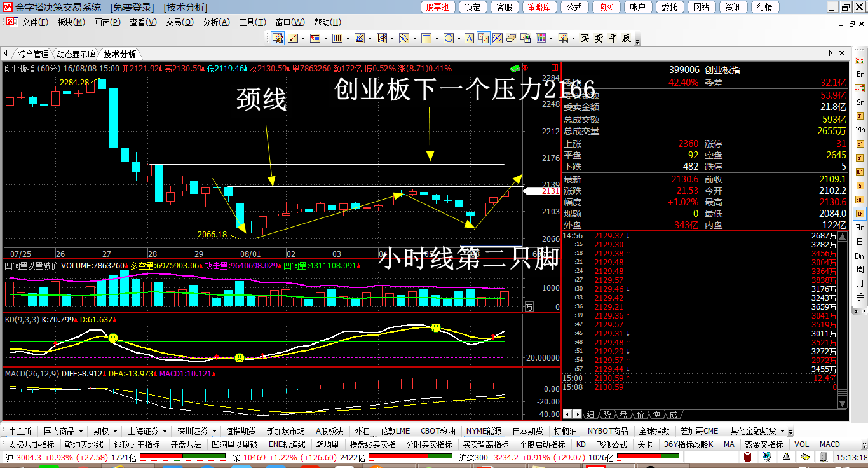The height and width of the screenshot is (468, 868).
Task: Click the 委托 button
Action: (x=669, y=7)
